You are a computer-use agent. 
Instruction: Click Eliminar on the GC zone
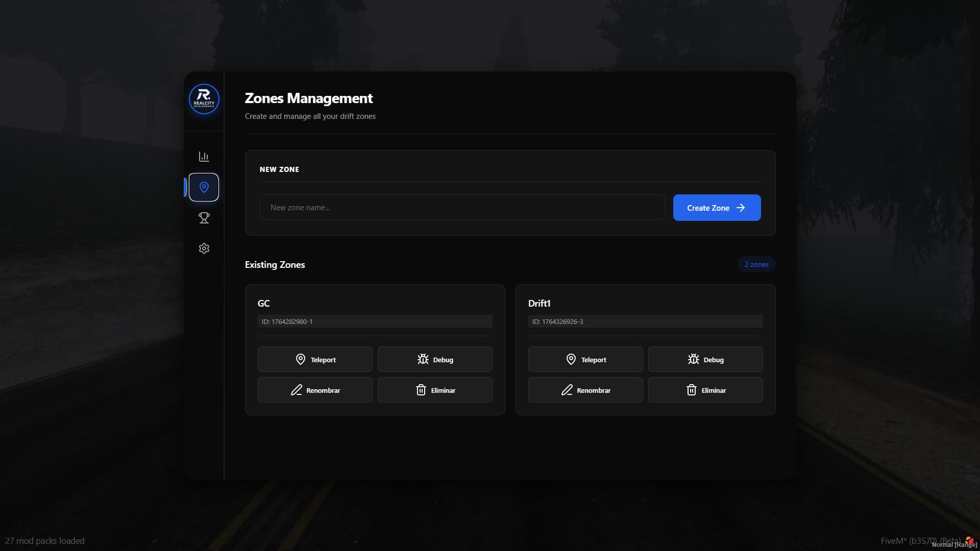435,390
